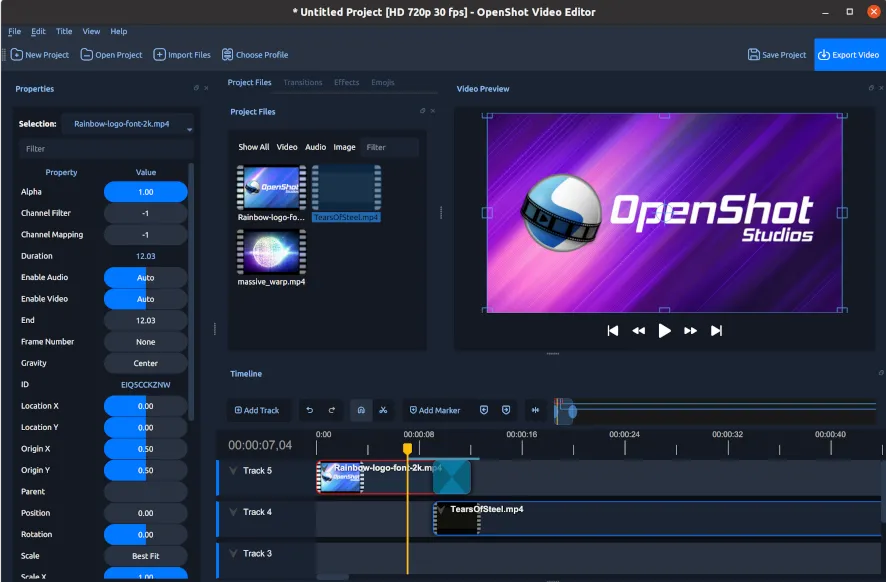
Task: Set Enable Audio property to Auto
Action: 145,277
